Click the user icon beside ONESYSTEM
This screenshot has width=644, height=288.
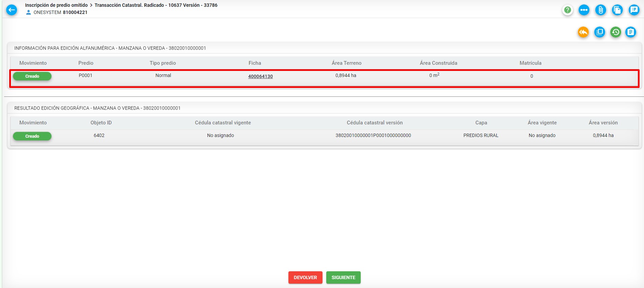pyautogui.click(x=29, y=12)
